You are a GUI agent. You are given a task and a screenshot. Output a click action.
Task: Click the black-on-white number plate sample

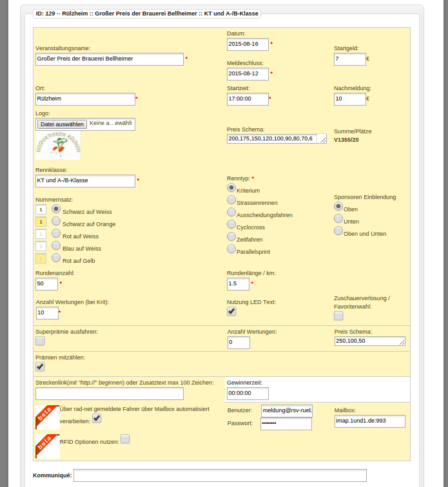coord(41,210)
